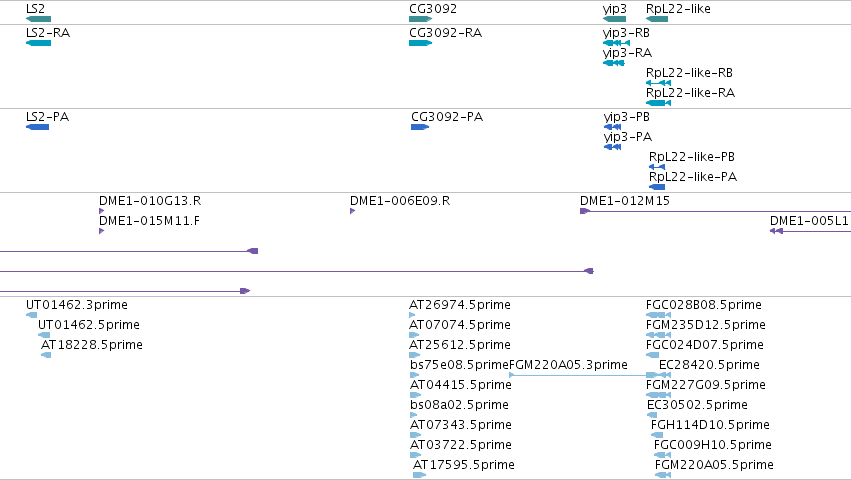Click the EC28420.5prime EST label
This screenshot has height=480, width=851.
(709, 365)
